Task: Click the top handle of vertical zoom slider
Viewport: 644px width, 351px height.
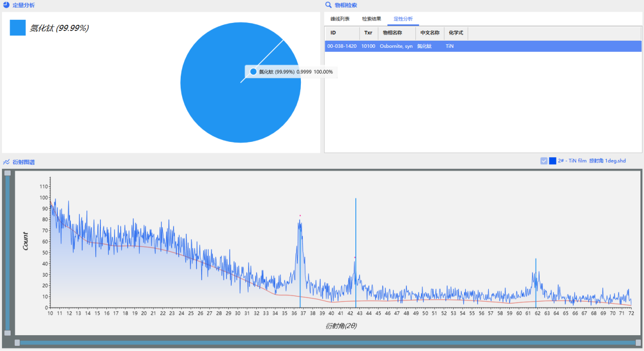Action: click(8, 173)
